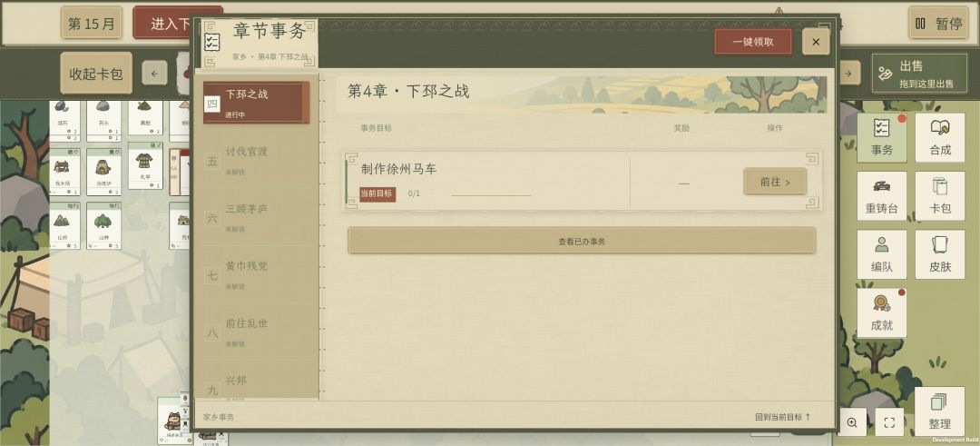Image resolution: width=980 pixels, height=446 pixels.
Task: Click the 操作 column header
Action: tap(775, 127)
